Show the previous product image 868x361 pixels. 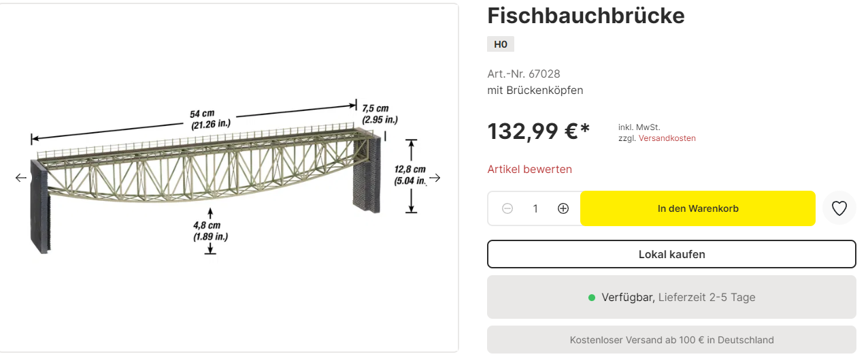tap(21, 178)
